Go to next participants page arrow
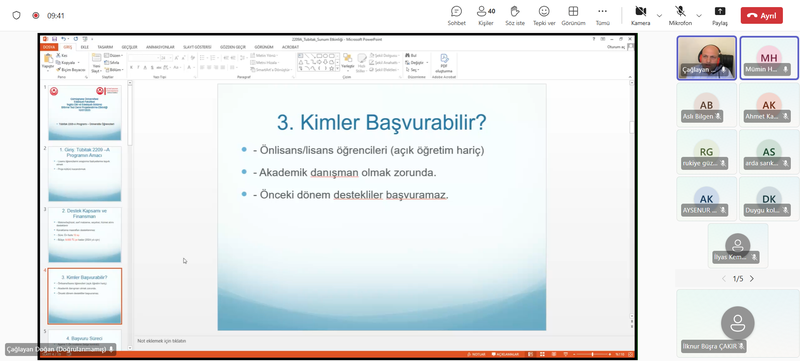 click(752, 279)
